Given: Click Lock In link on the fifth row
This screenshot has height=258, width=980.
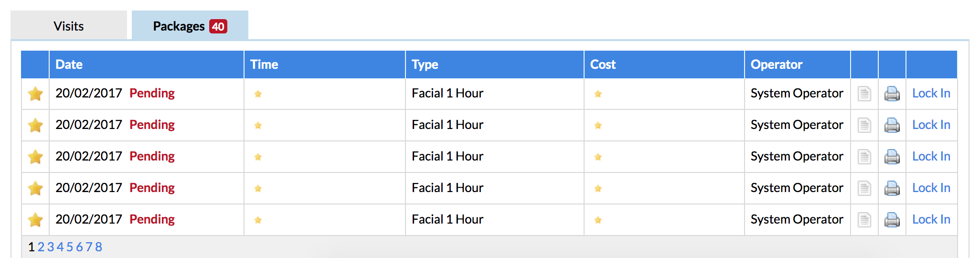Looking at the screenshot, I should pyautogui.click(x=931, y=219).
